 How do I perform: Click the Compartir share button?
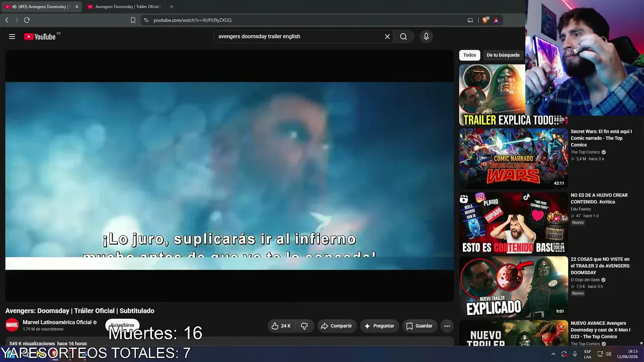[337, 326]
